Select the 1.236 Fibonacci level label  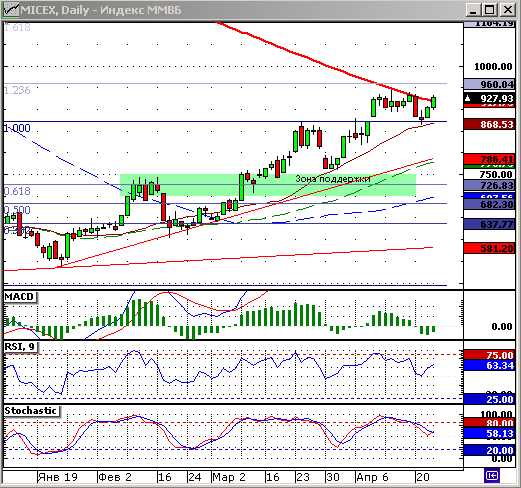tap(17, 90)
